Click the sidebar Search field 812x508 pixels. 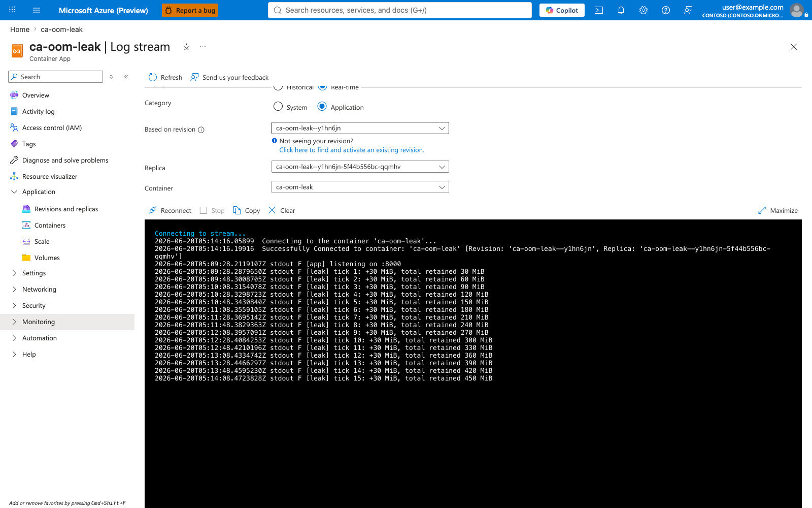pos(56,77)
